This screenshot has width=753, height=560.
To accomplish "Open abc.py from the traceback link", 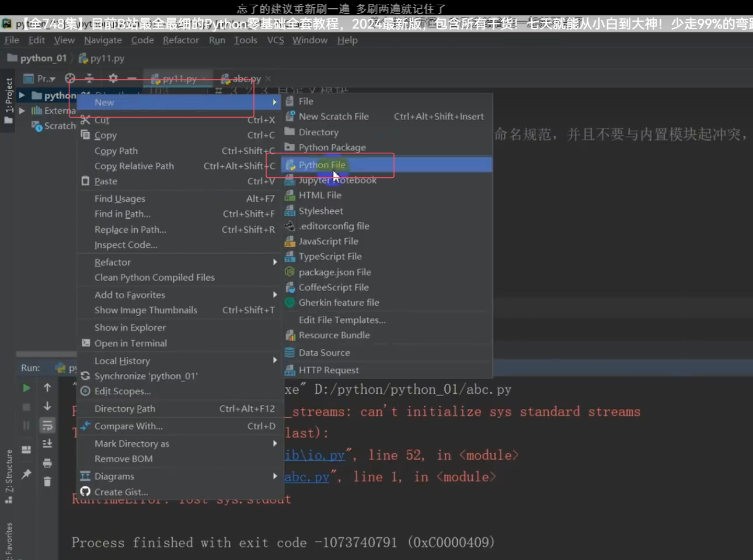I will click(307, 477).
